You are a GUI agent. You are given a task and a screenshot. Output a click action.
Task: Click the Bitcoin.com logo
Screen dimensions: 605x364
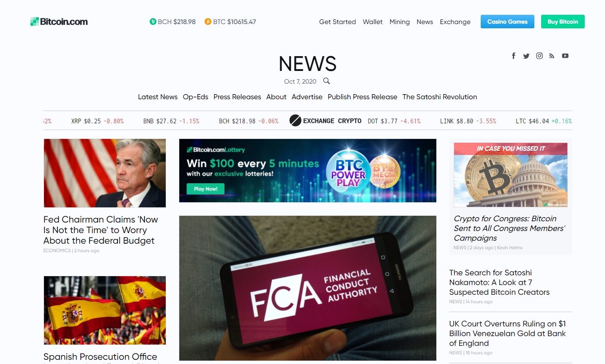click(59, 22)
